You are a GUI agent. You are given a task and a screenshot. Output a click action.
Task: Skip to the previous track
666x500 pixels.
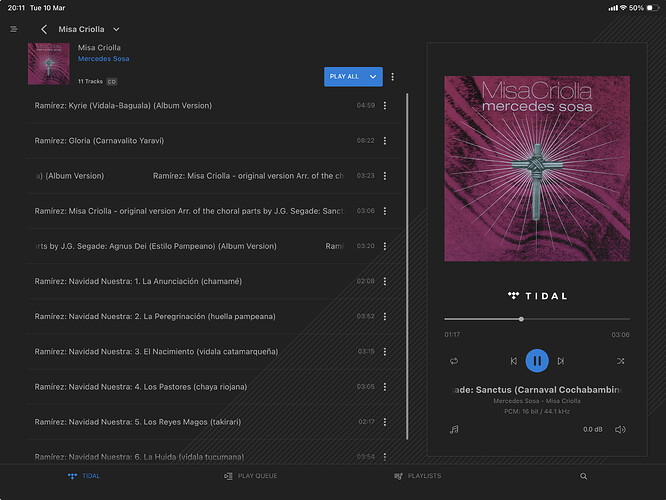click(514, 361)
